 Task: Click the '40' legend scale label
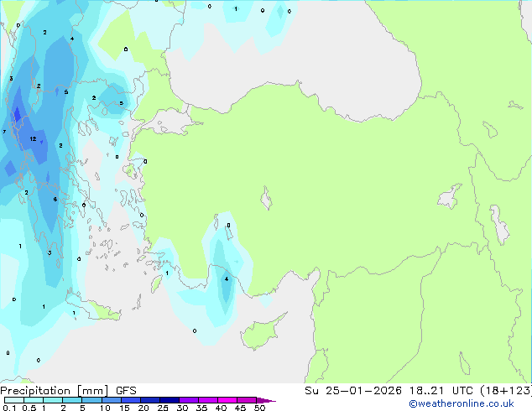221,408
